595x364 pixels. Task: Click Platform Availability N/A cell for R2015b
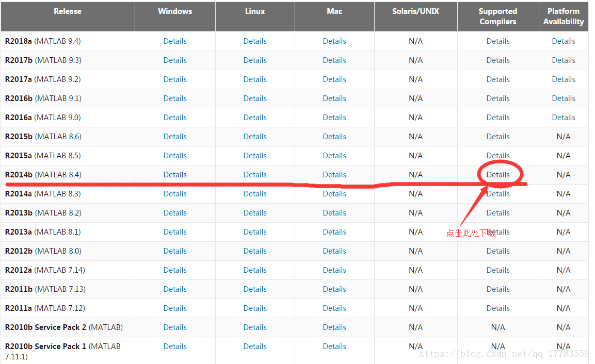564,137
